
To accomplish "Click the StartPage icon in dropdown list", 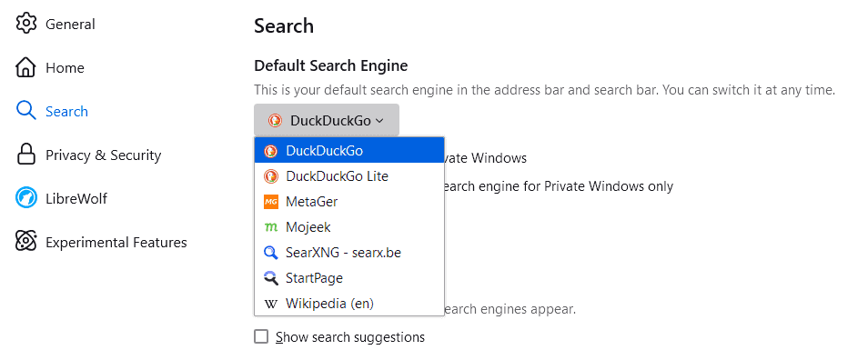I will (271, 278).
